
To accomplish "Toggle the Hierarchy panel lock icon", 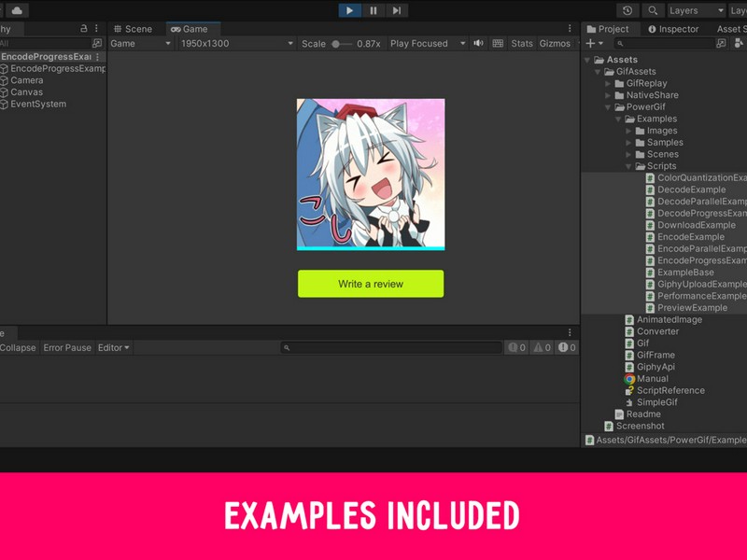I will click(84, 29).
